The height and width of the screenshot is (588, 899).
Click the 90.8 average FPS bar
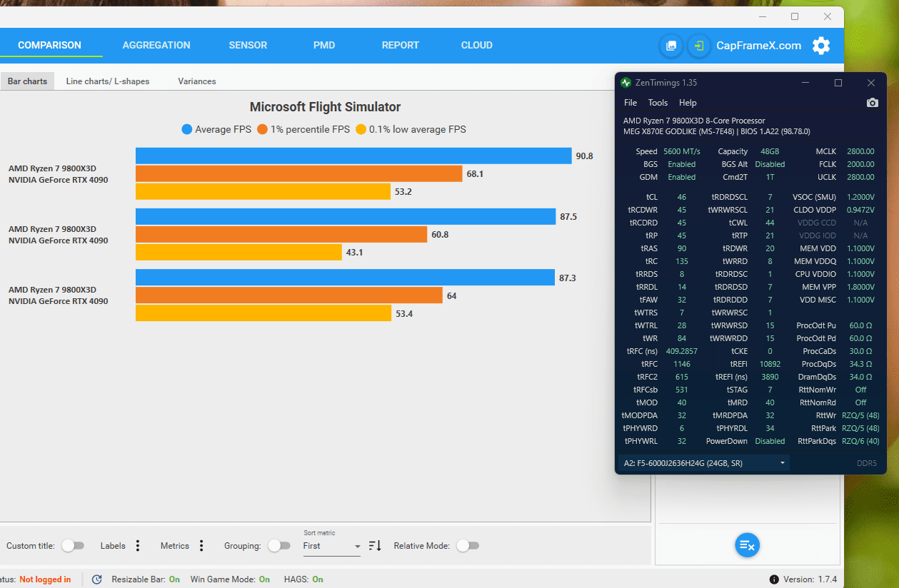coord(353,156)
